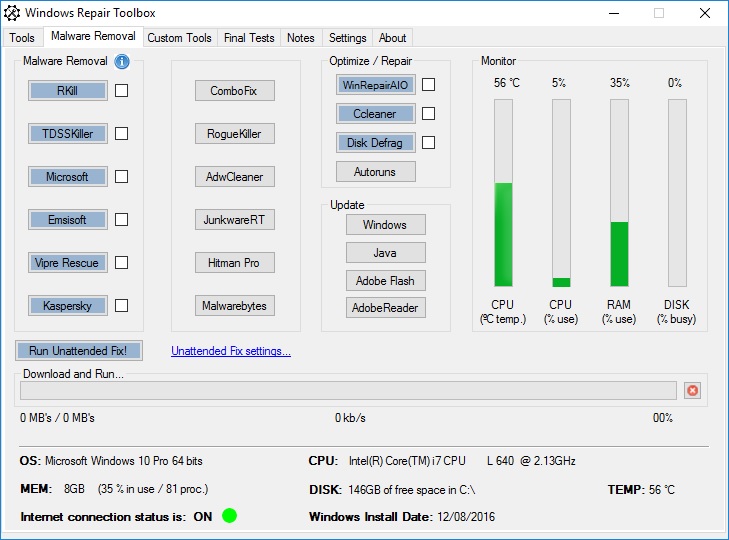The height and width of the screenshot is (540, 729).
Task: Click the Windows Install Date 12/08/2016
Action: (402, 517)
